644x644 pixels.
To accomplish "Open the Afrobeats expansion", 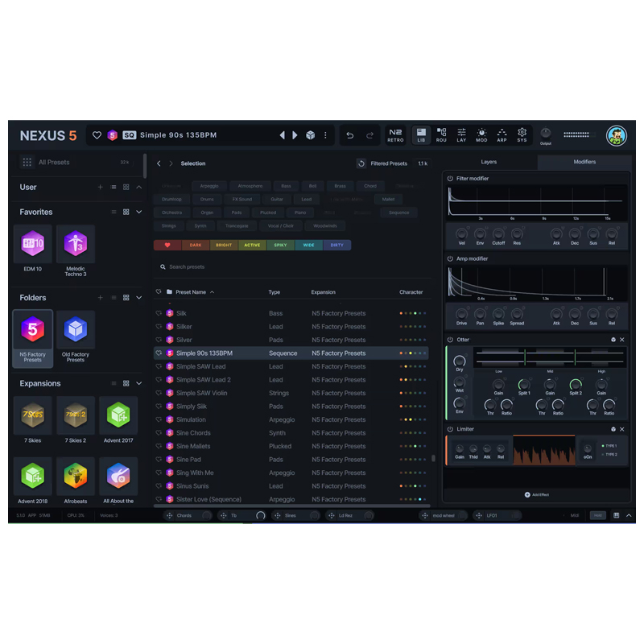I will pyautogui.click(x=76, y=480).
